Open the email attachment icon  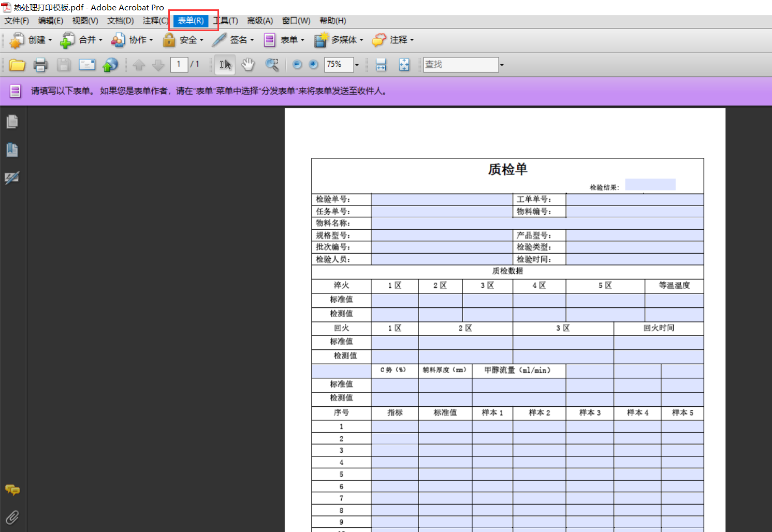86,64
